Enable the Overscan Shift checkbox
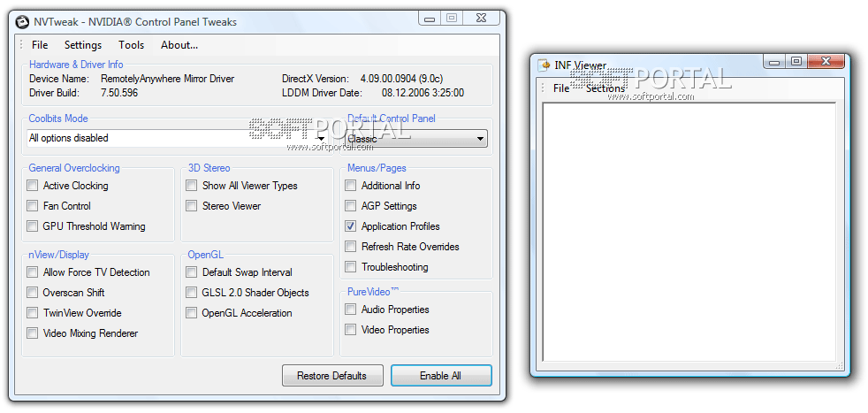The height and width of the screenshot is (413, 868). (x=33, y=293)
